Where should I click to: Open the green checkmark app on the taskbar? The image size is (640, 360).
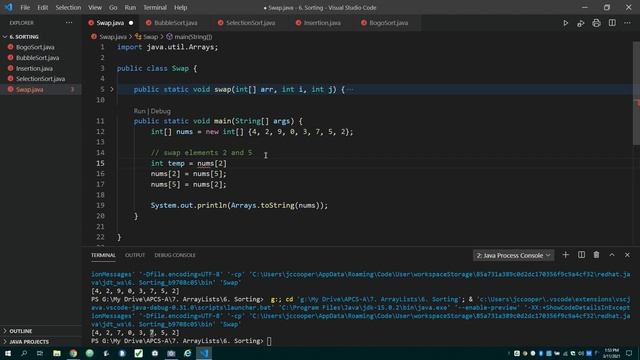(138, 353)
